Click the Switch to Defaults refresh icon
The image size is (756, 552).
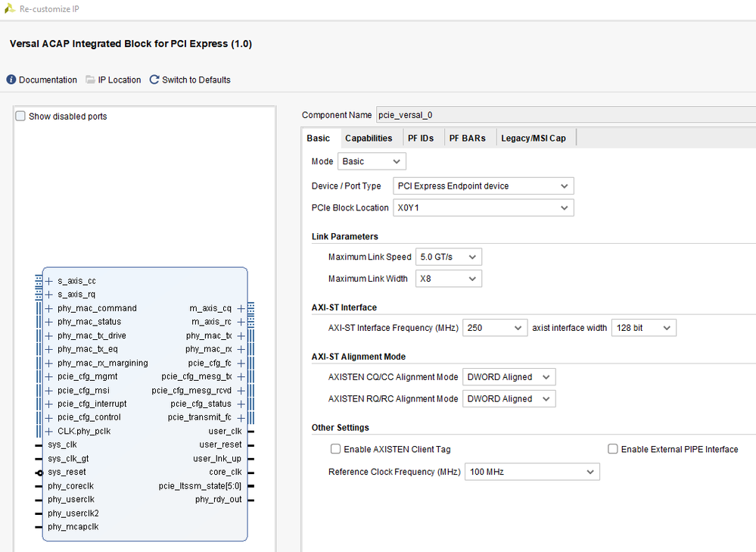[x=154, y=80]
